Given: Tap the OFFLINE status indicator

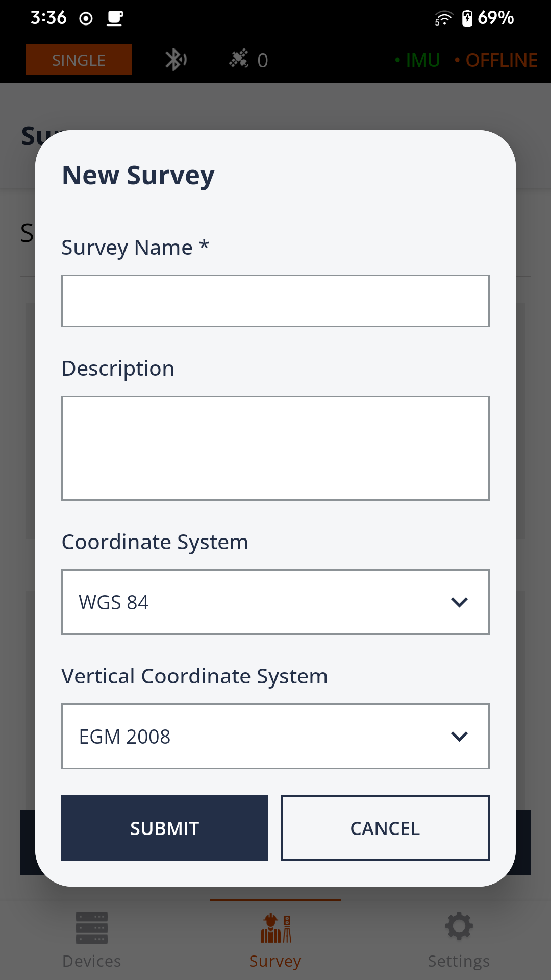Looking at the screenshot, I should [496, 60].
